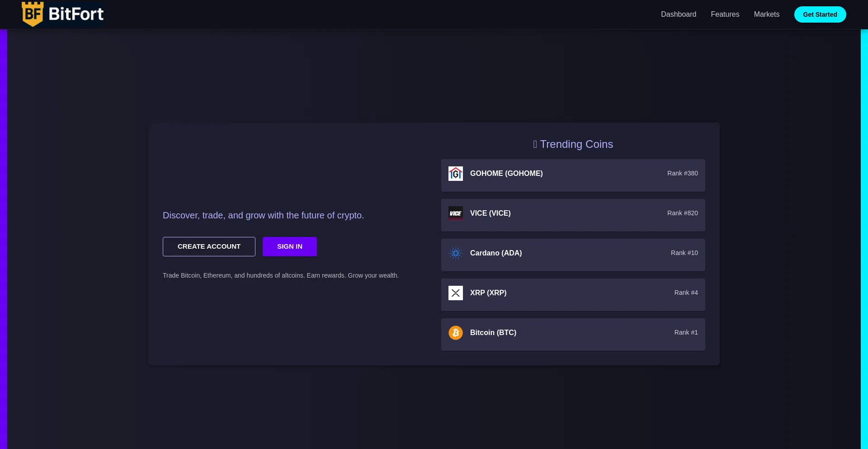Open the Markets nav item
Viewport: 868px width, 449px height.
(767, 14)
